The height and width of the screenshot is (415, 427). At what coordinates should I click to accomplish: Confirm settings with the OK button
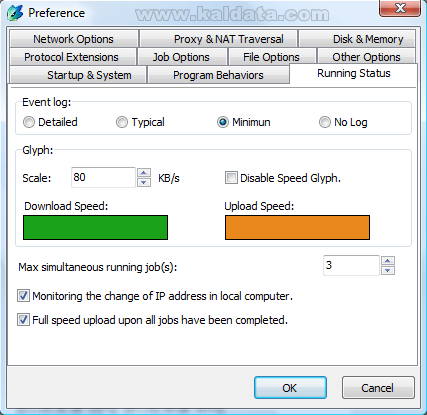pyautogui.click(x=290, y=388)
